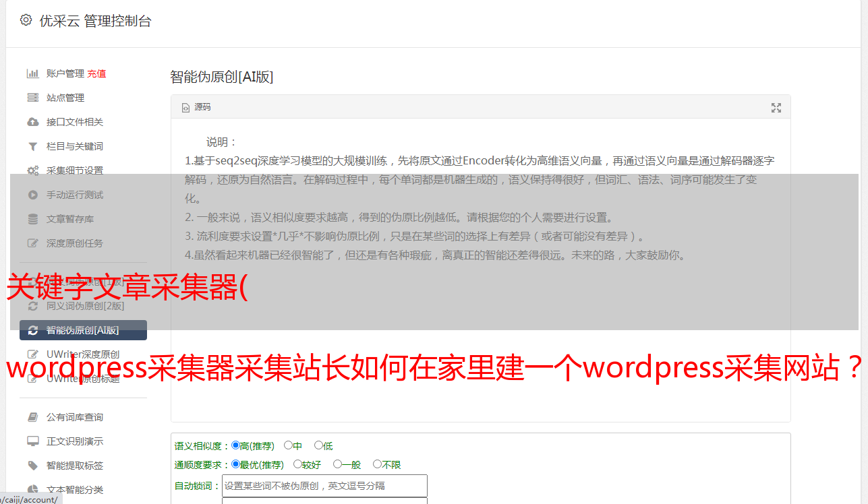The image size is (868, 504).
Task: Open 文本智能分类 in the sidebar
Action: pos(75,490)
